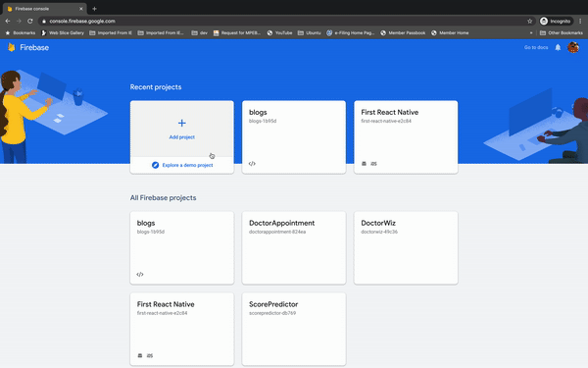588x368 pixels.
Task: Open the e-Filing Home Page bookmark
Action: pos(350,33)
